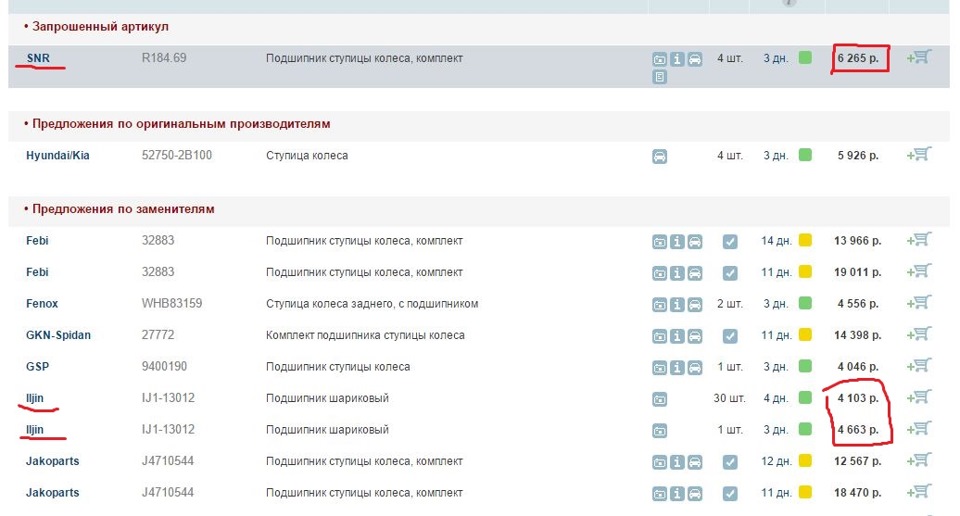Click green delivery indicator in Fenox row
Viewport: 960px width, 516px height.
806,302
